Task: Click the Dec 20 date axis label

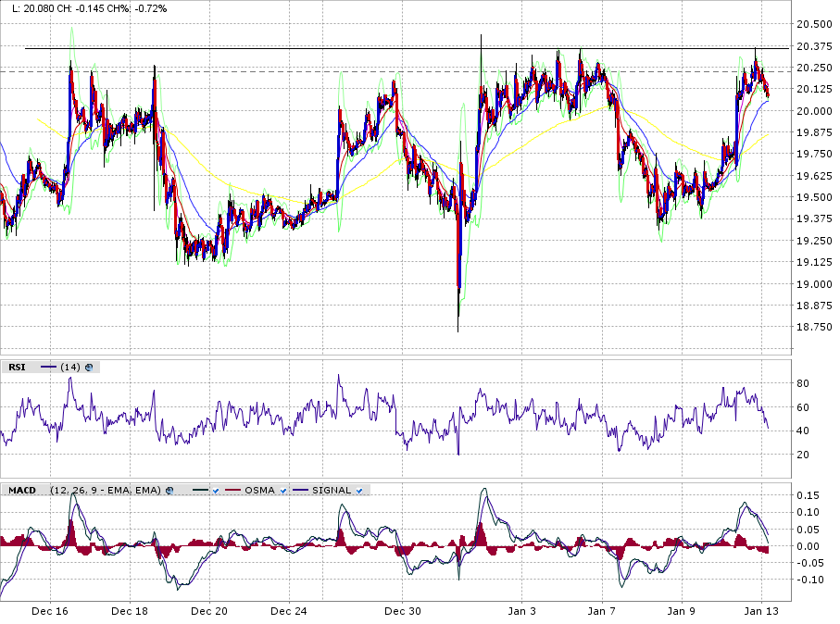Action: point(209,611)
